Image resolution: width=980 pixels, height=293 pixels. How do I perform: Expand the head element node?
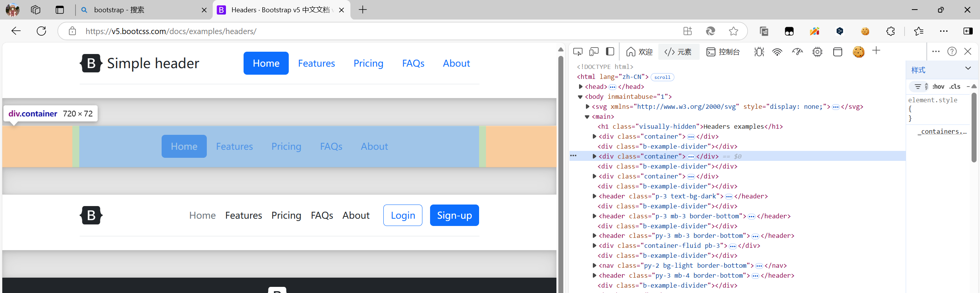[x=581, y=87]
